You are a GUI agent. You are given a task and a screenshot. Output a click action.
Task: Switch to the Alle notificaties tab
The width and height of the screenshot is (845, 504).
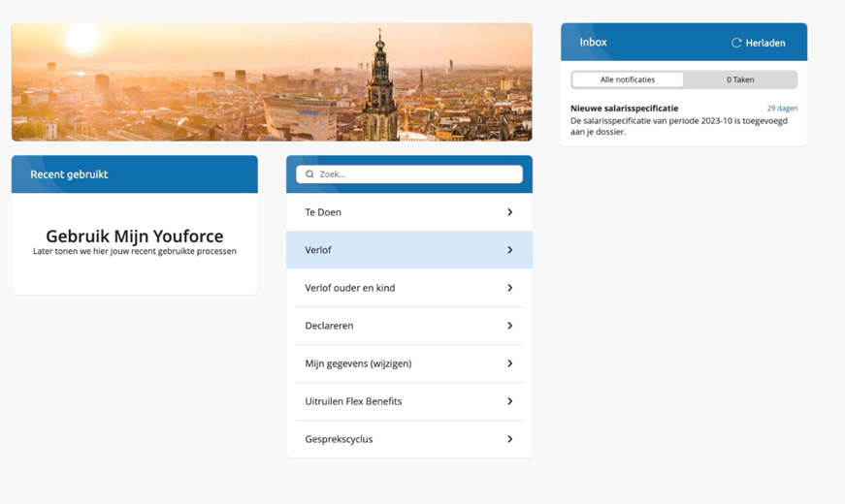pos(628,79)
